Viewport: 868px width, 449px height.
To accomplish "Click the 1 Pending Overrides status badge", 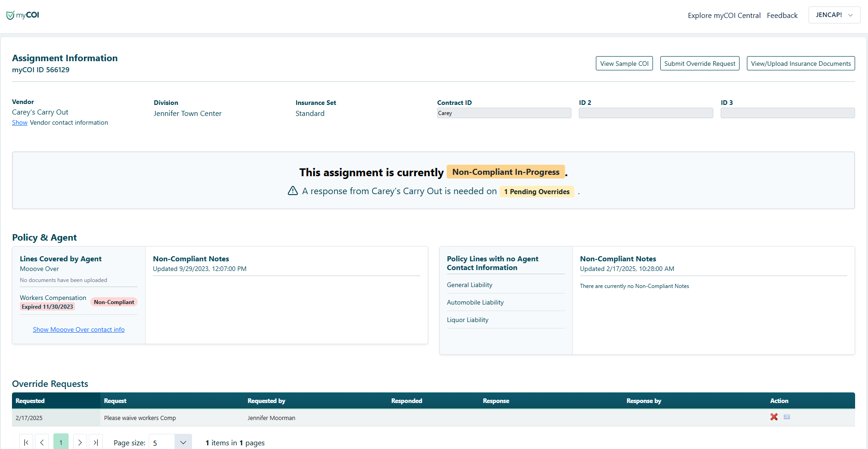I will click(536, 191).
